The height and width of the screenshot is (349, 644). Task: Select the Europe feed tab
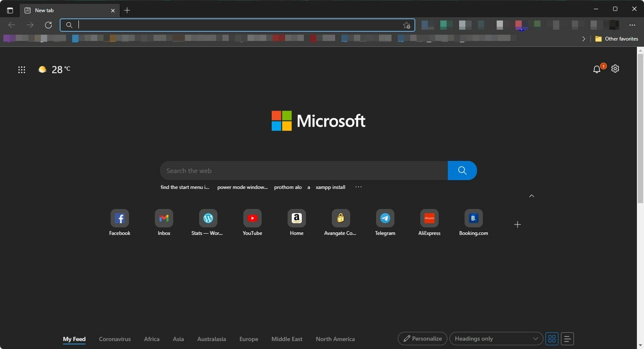(x=249, y=339)
